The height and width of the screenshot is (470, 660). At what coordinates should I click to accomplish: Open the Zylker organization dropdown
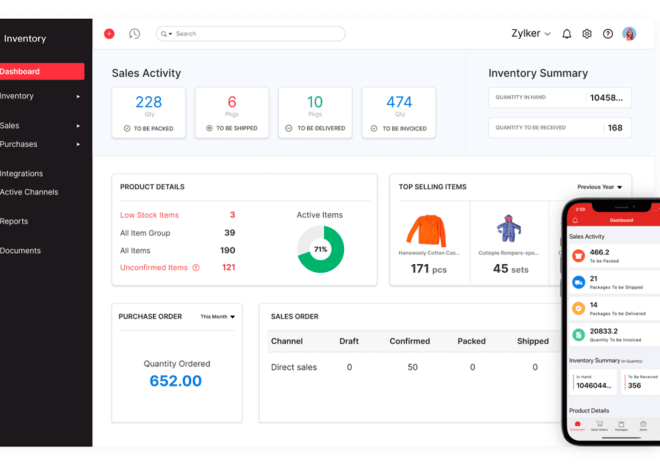click(531, 33)
